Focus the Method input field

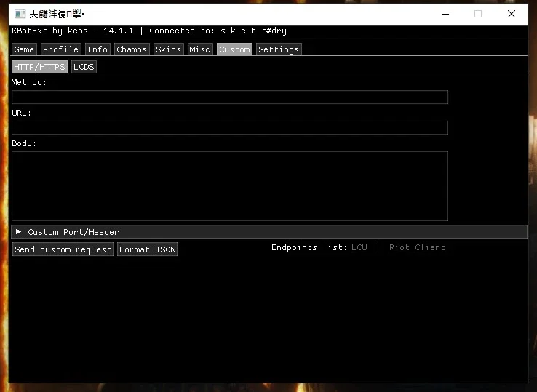230,97
